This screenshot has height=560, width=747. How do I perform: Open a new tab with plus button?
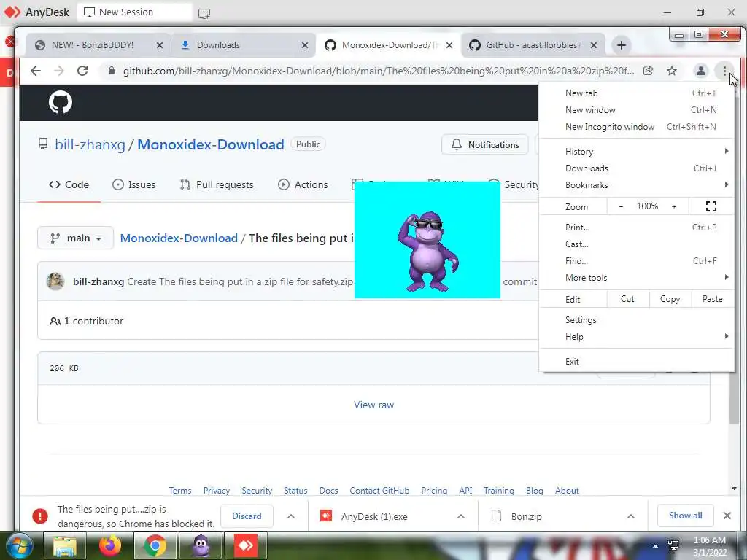pyautogui.click(x=622, y=45)
